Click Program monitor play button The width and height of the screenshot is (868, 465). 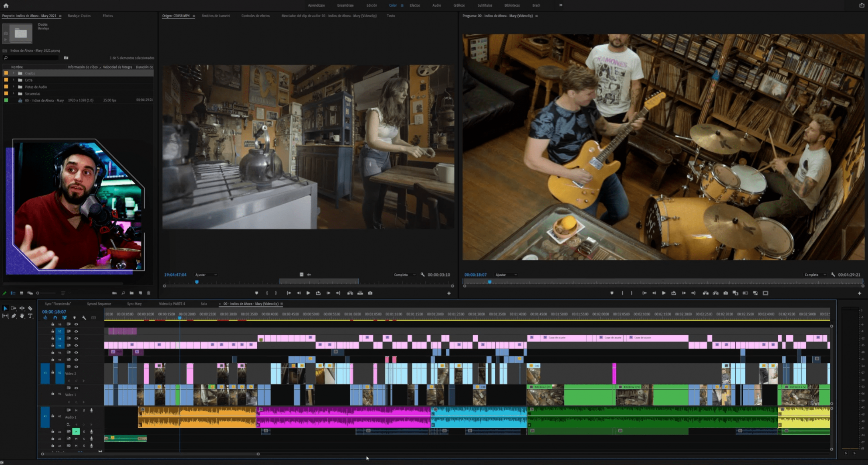pyautogui.click(x=664, y=293)
